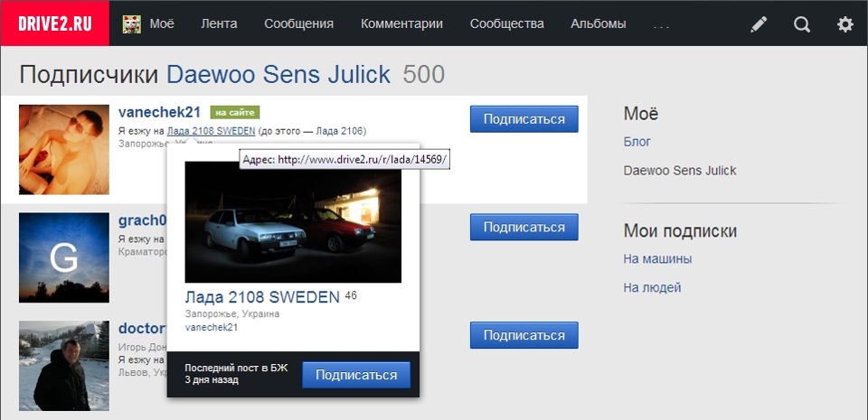Viewport: 868px width, 420px height.
Task: Expand the three-dots more menu
Action: click(662, 25)
